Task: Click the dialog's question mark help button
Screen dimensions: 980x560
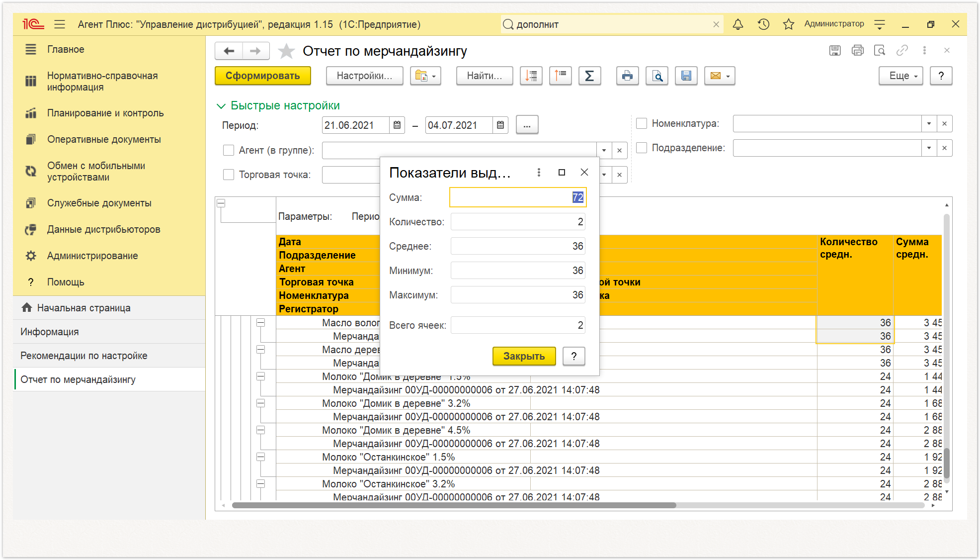Action: coord(574,356)
